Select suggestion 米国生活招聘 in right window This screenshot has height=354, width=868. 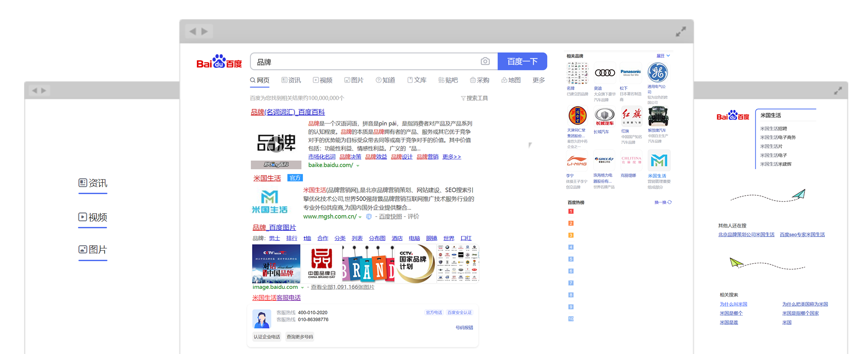pos(773,128)
